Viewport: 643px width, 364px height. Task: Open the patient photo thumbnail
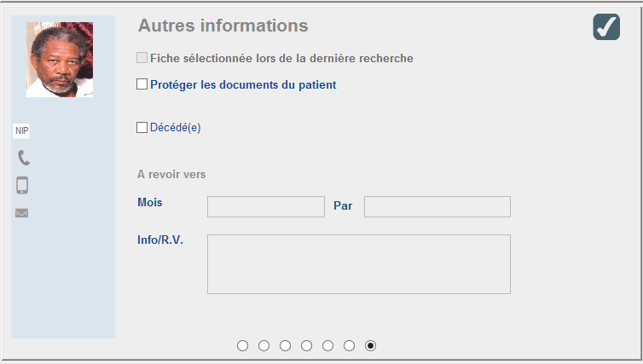click(x=60, y=60)
